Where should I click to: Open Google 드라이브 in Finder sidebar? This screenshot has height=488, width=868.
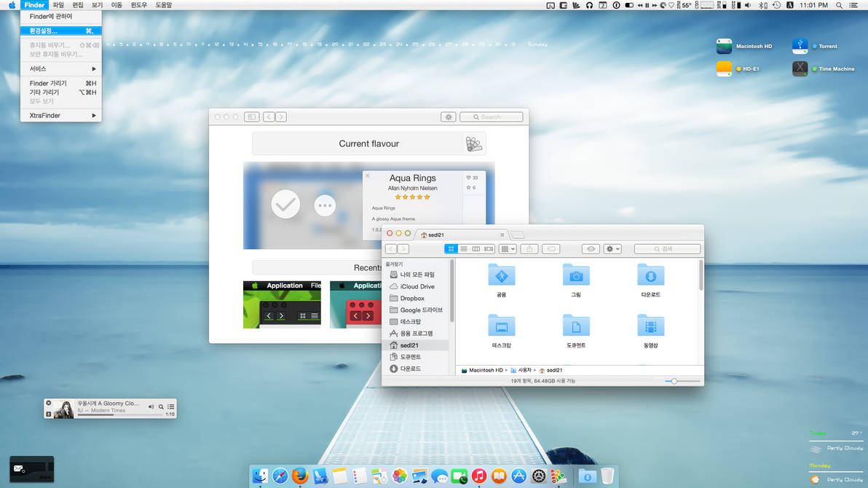tap(416, 310)
